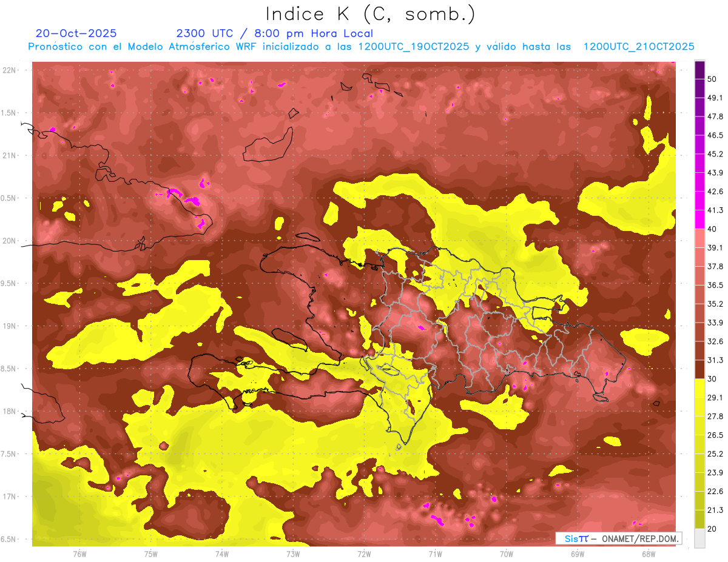The width and height of the screenshot is (728, 562).
Task: Click the 72W longitude axis label
Action: [364, 554]
